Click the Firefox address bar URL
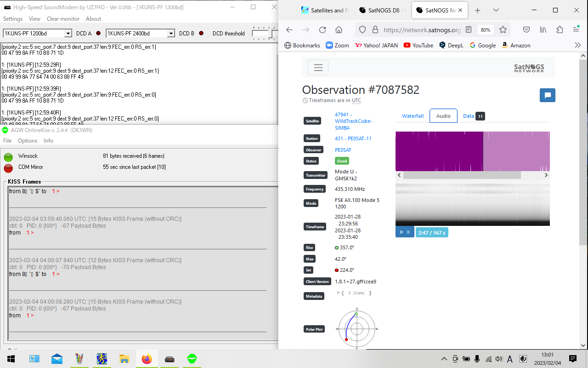Image resolution: width=588 pixels, height=368 pixels. pyautogui.click(x=422, y=29)
